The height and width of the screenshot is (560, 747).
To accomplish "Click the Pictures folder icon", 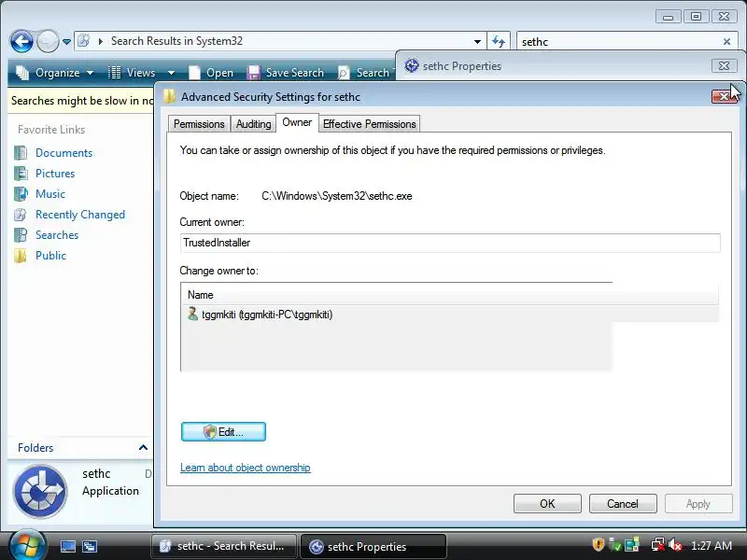I will pyautogui.click(x=21, y=174).
